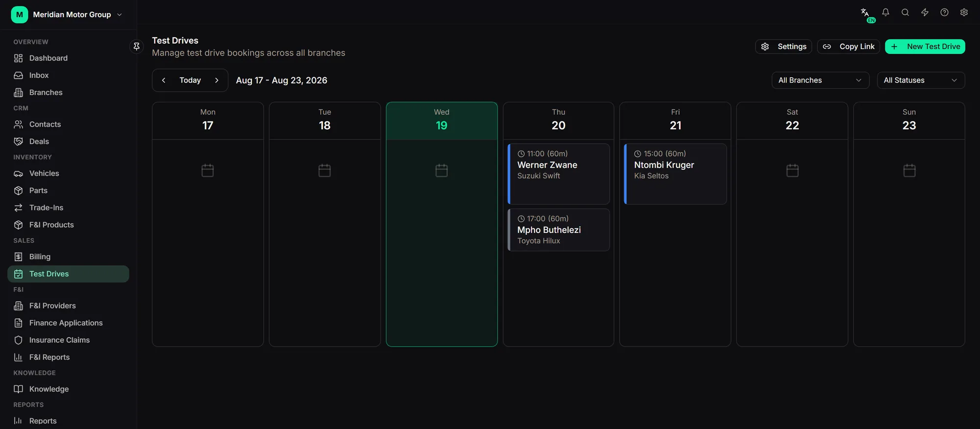The image size is (980, 429).
Task: Open Werner Zwane Suzuki Swift booking
Action: [559, 174]
